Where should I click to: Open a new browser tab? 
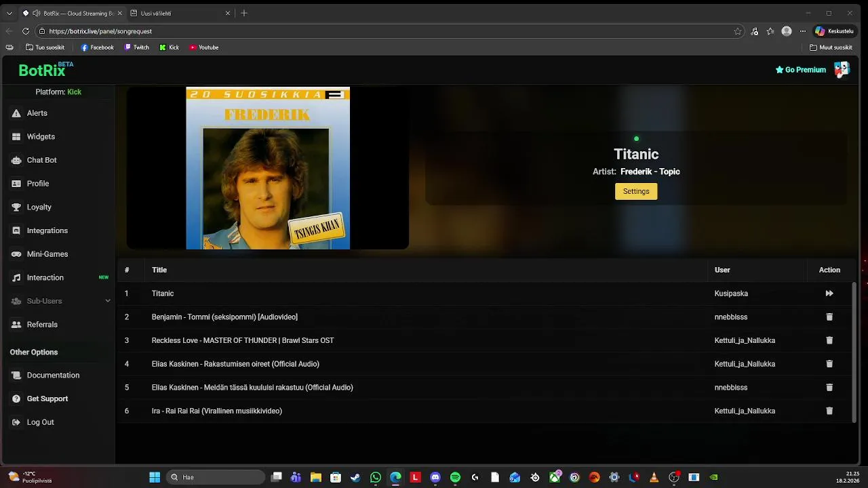(244, 13)
